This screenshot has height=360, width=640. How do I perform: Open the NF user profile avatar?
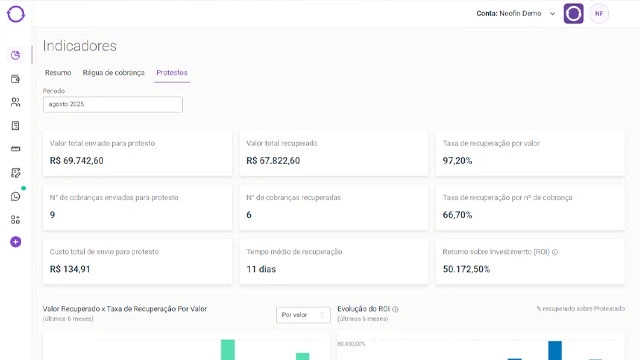pyautogui.click(x=599, y=13)
